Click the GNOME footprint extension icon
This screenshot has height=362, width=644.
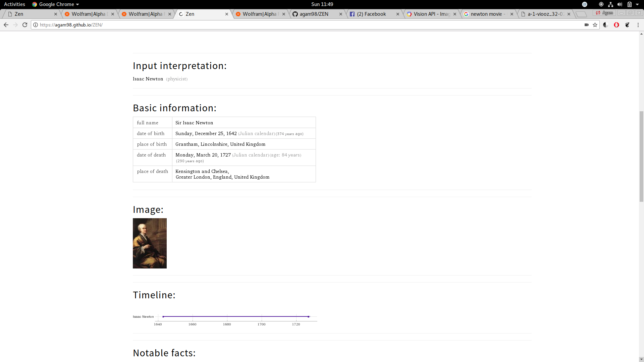627,25
